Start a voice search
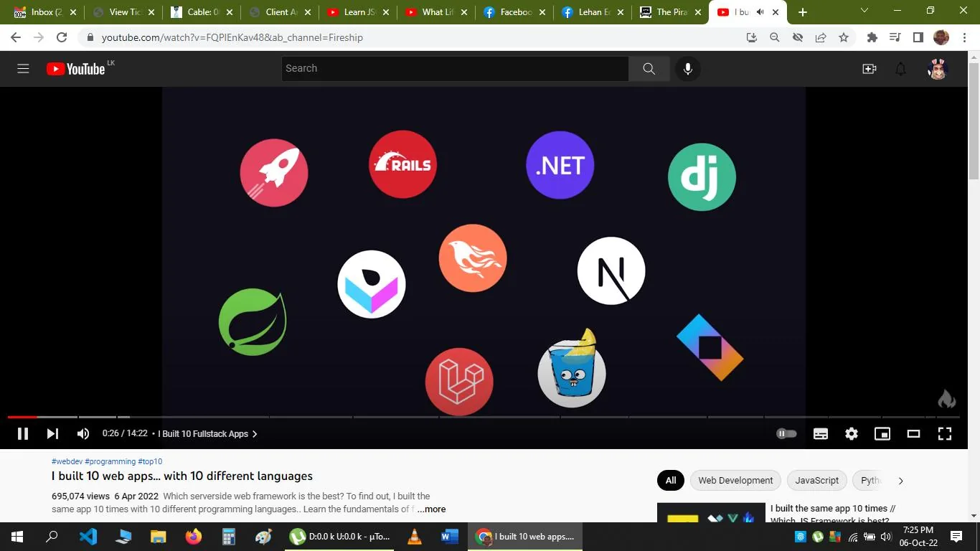This screenshot has width=980, height=551. coord(687,68)
